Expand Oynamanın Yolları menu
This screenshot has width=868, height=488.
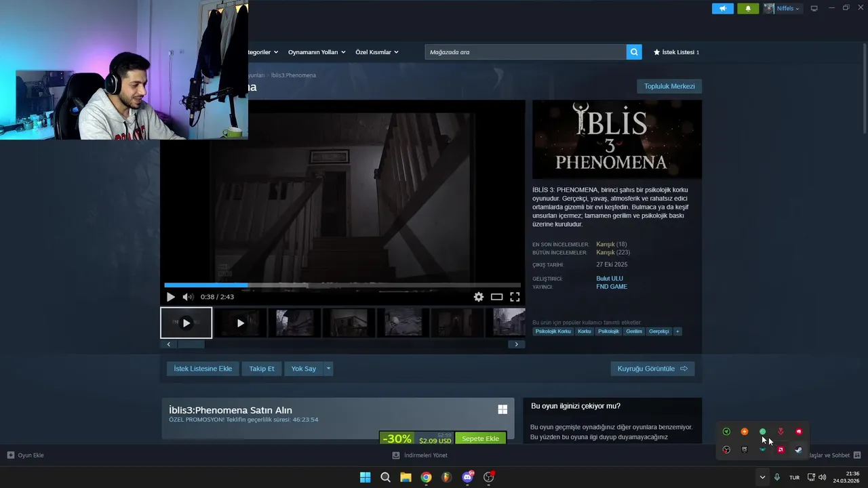[317, 52]
